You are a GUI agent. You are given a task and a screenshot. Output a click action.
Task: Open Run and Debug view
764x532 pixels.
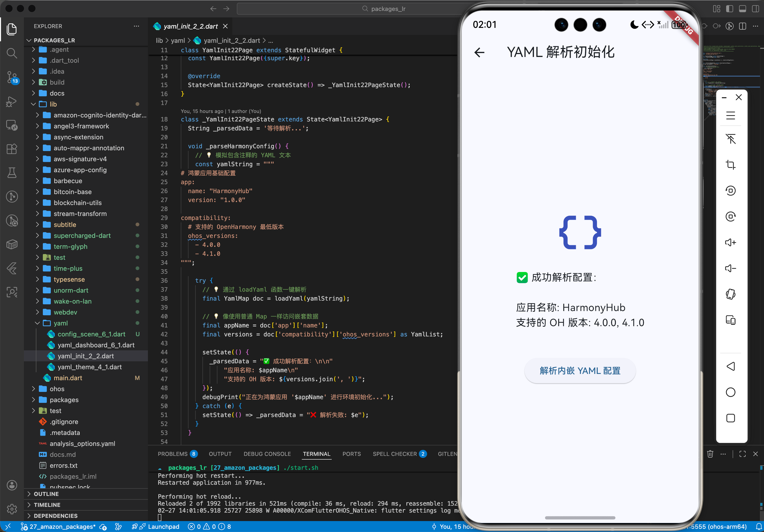tap(12, 102)
